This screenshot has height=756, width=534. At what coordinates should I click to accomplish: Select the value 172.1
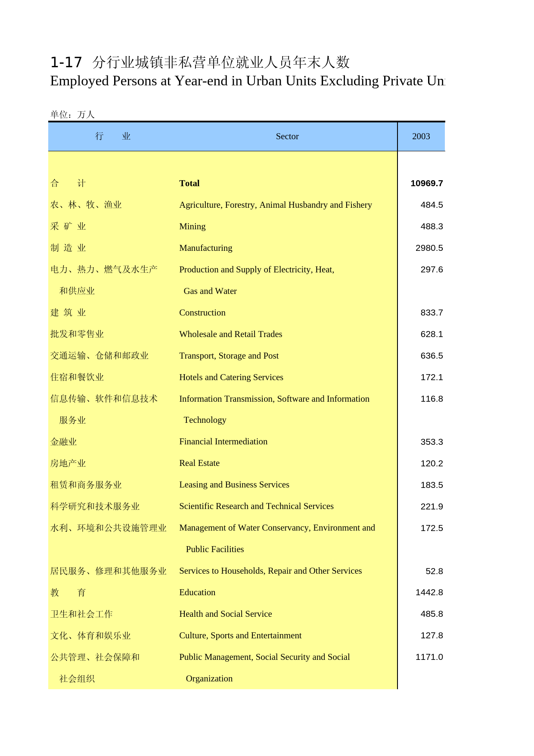pyautogui.click(x=432, y=377)
